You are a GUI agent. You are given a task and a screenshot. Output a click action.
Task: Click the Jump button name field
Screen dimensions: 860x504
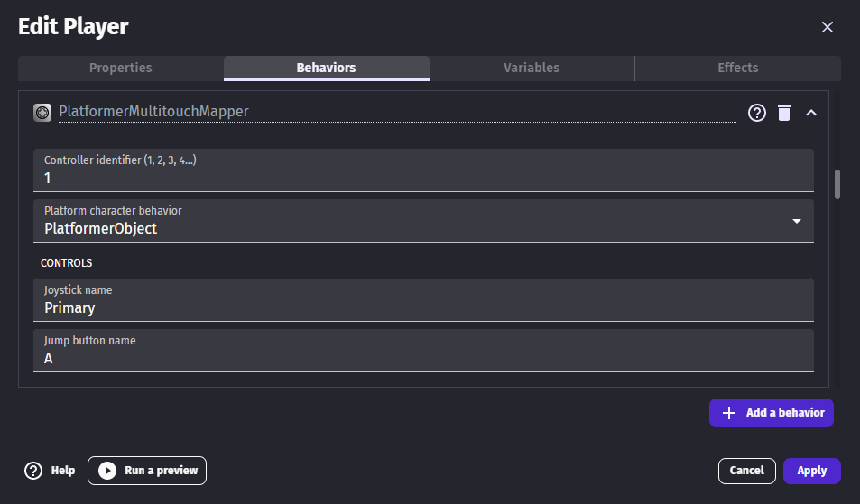(424, 358)
